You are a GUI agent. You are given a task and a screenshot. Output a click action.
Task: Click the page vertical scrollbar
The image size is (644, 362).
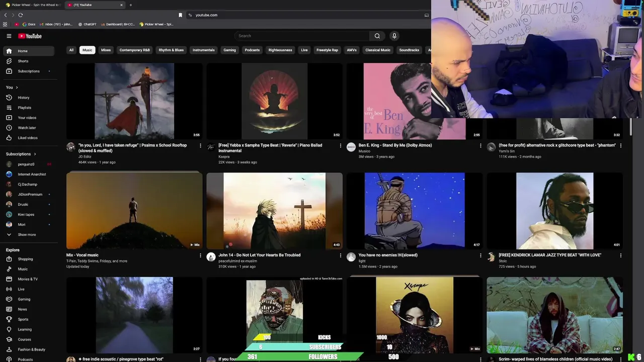tap(631, 126)
